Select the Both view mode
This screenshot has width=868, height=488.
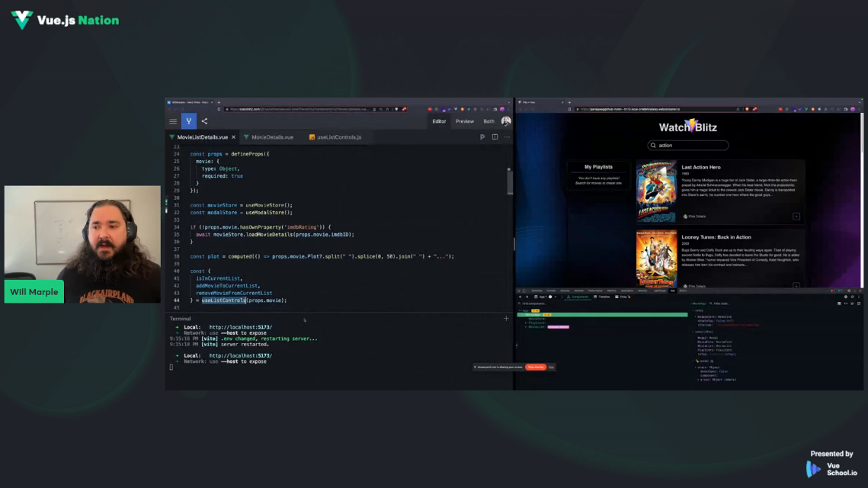pos(488,121)
